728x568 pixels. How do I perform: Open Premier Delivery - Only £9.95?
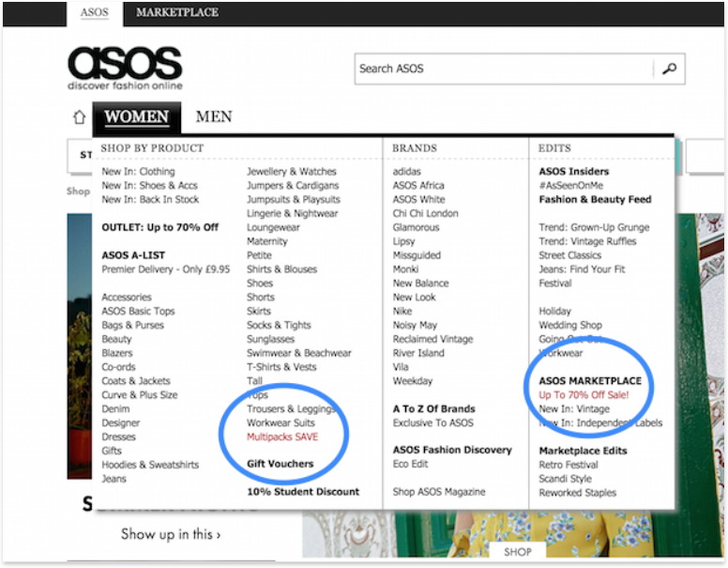pyautogui.click(x=166, y=269)
